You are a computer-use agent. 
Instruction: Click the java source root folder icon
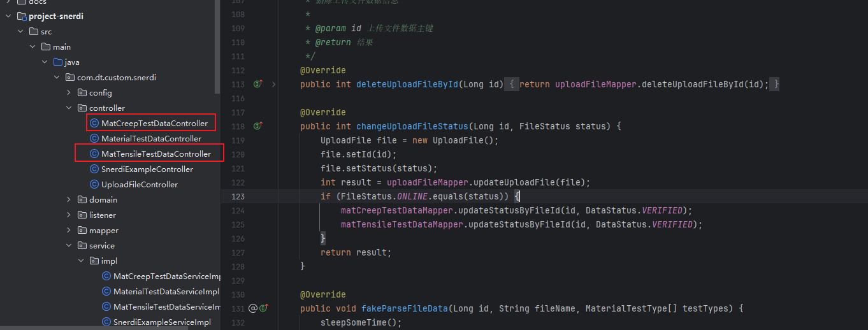click(57, 62)
